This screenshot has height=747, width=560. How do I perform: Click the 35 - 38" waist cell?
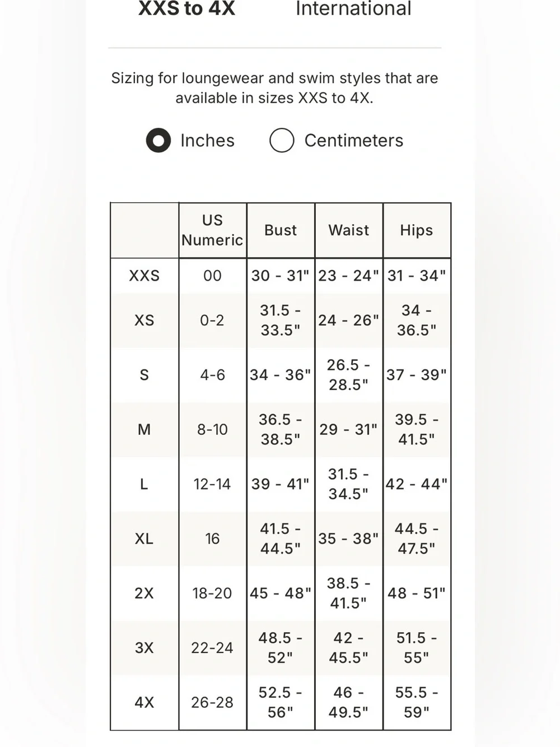tap(349, 539)
